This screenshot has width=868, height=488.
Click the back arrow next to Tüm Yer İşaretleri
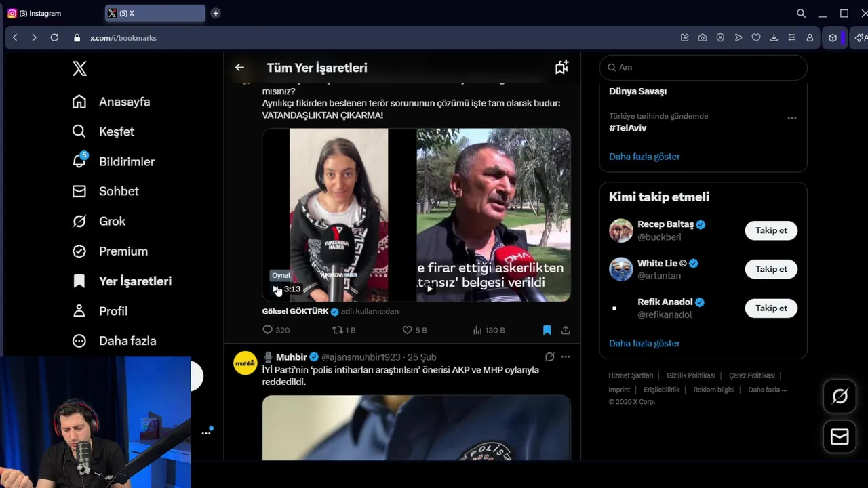coord(239,67)
